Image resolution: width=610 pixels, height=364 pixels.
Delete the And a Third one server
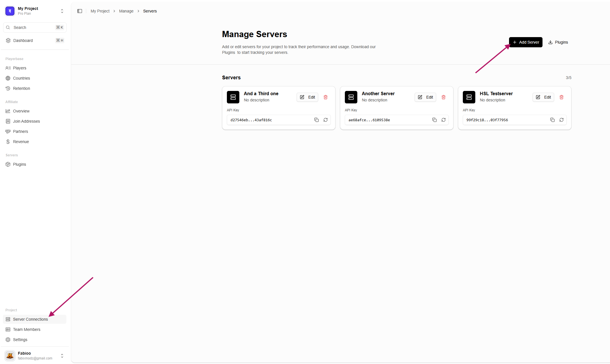[x=325, y=97]
